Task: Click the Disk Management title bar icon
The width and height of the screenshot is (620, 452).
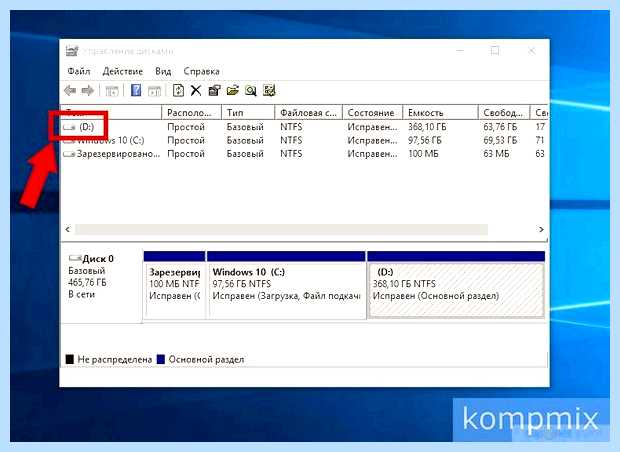Action: pyautogui.click(x=72, y=51)
